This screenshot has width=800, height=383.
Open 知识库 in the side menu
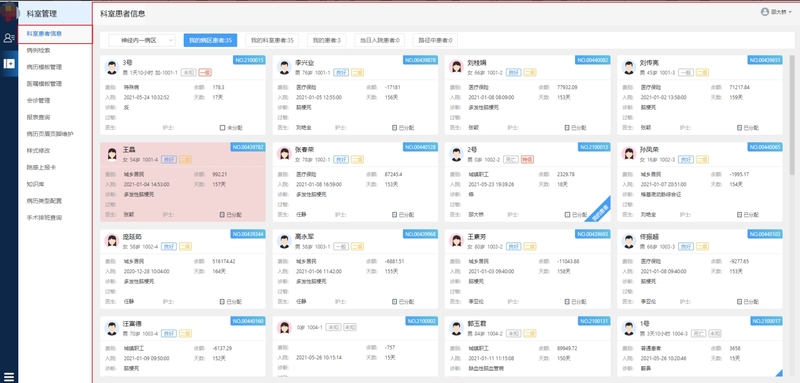point(35,184)
